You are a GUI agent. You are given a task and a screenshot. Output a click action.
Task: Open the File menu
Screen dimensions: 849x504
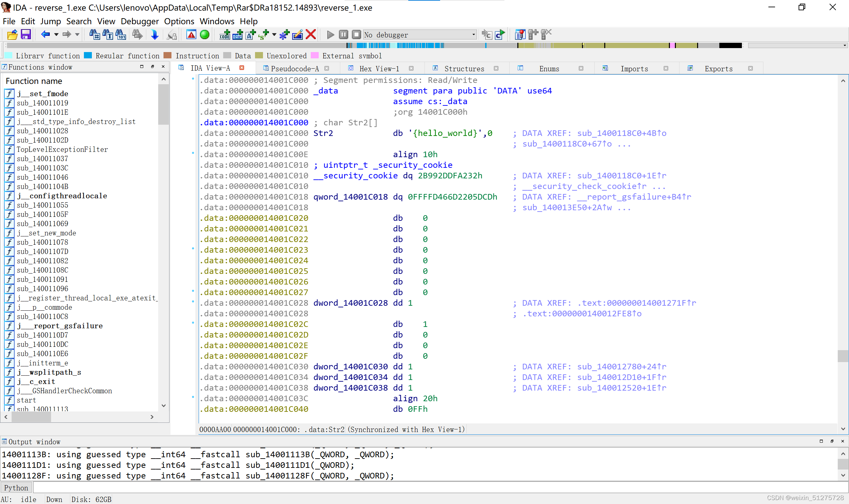pyautogui.click(x=9, y=22)
